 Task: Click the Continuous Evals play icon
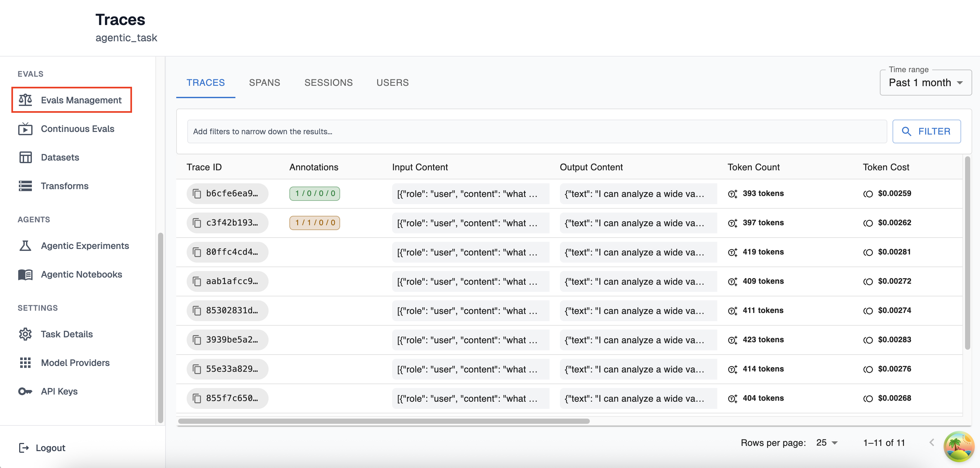pos(25,129)
